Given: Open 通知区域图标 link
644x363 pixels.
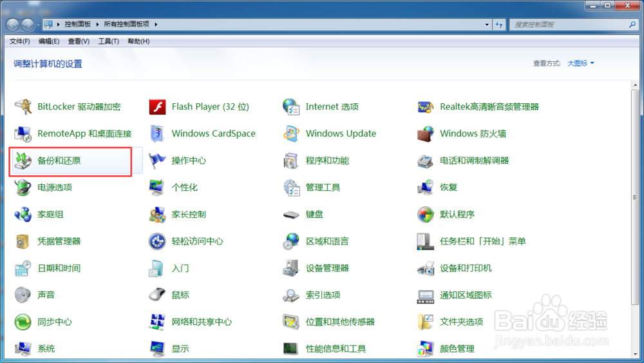Looking at the screenshot, I should click(x=466, y=295).
